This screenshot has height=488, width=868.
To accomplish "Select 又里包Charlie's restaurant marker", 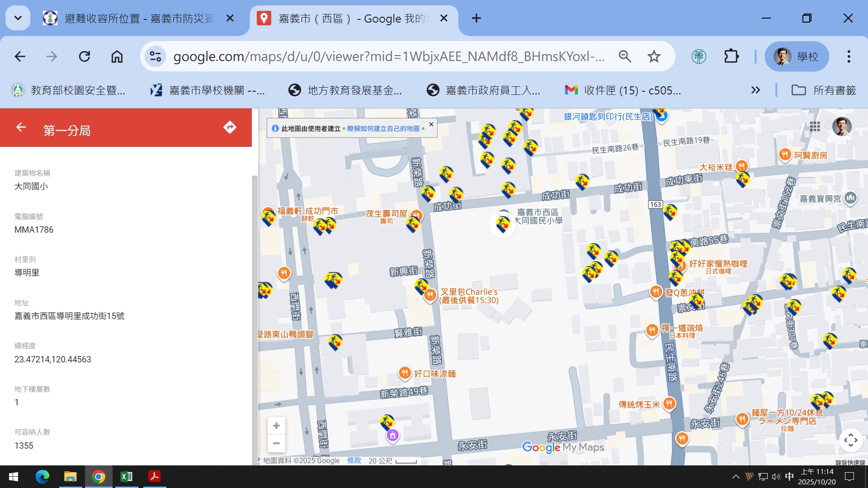I will (429, 296).
